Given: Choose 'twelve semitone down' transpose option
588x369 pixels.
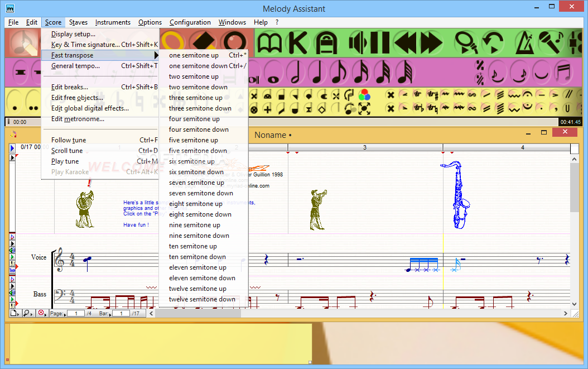Looking at the screenshot, I should click(x=204, y=299).
